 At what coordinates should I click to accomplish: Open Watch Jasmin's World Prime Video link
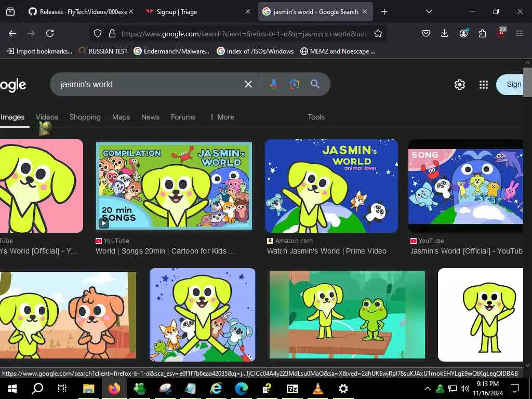click(x=327, y=251)
